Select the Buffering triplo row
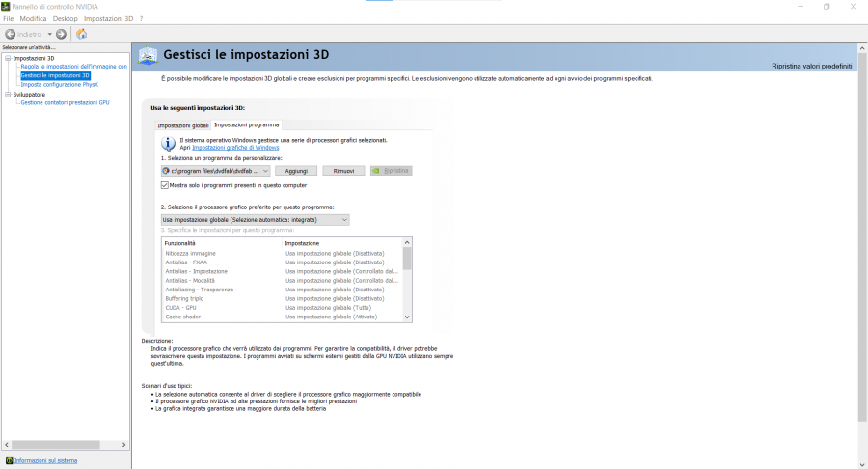Screen dimensions: 868x469 click(282, 299)
